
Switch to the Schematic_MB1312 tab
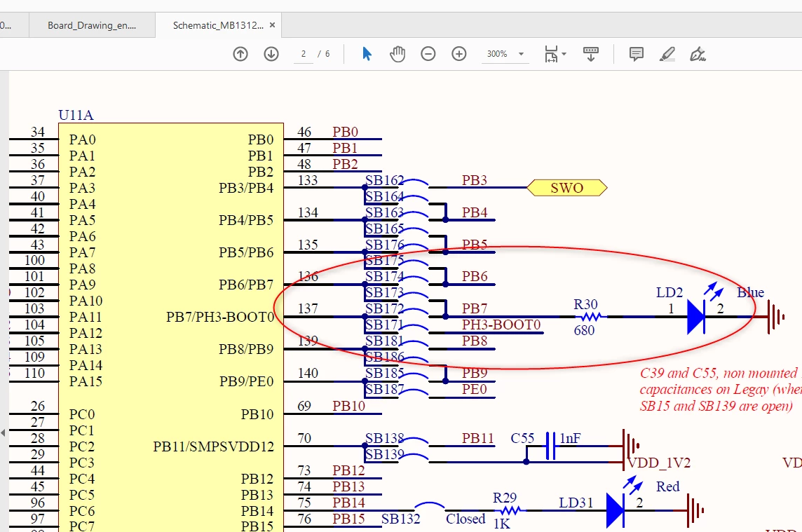(x=218, y=25)
